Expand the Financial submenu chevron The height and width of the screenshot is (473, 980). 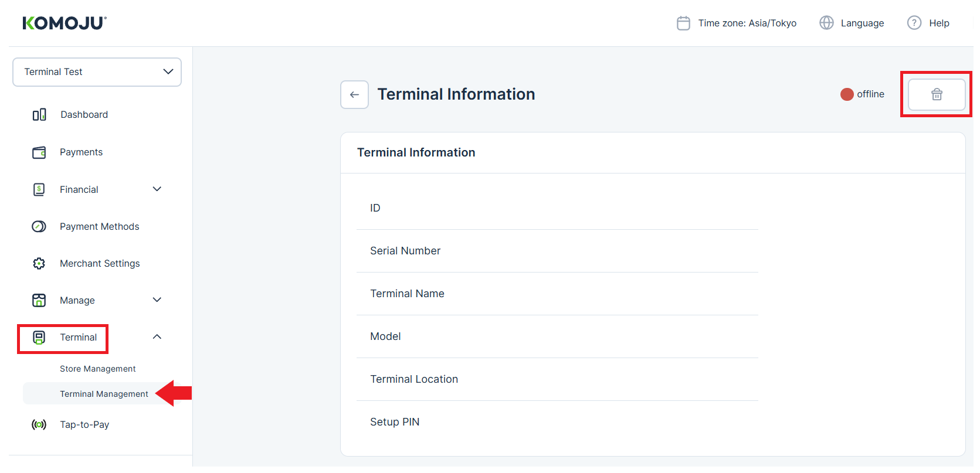tap(157, 189)
